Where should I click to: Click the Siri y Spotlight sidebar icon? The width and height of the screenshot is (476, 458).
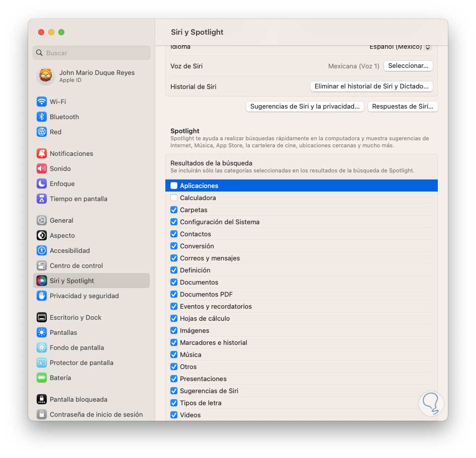point(42,281)
